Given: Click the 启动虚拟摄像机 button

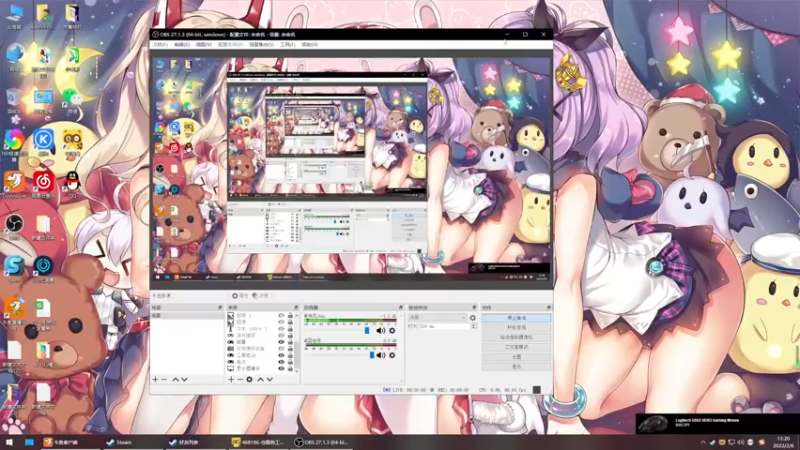Looking at the screenshot, I should (516, 337).
